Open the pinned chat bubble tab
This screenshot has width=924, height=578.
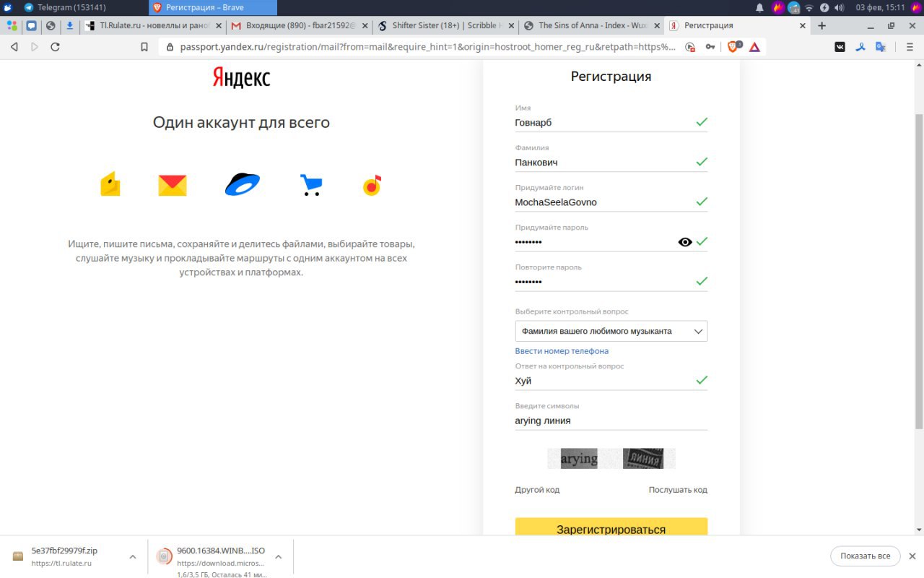tap(32, 25)
